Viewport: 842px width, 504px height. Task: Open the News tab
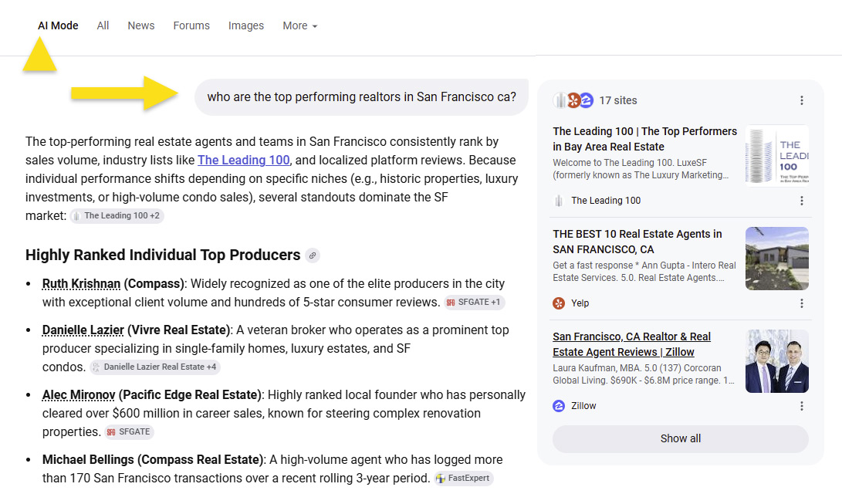tap(141, 25)
